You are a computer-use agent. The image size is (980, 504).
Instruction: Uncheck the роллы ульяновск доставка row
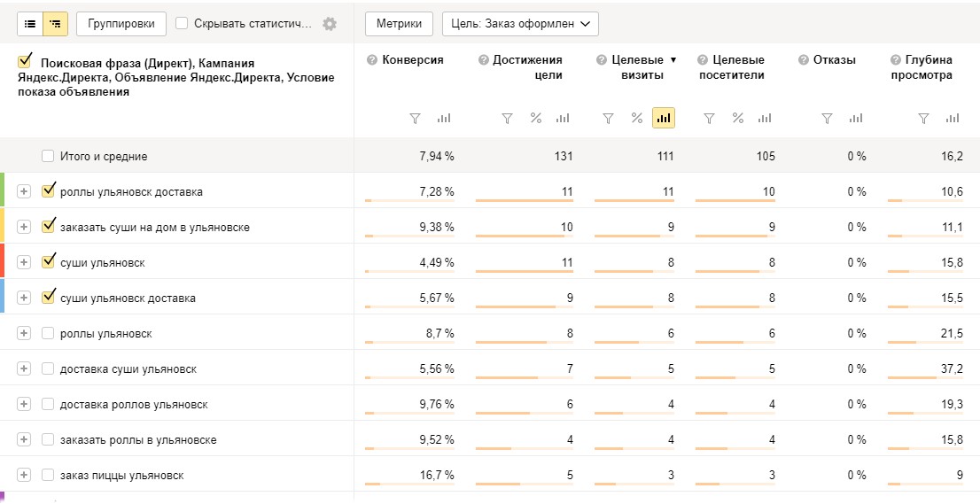(x=48, y=191)
